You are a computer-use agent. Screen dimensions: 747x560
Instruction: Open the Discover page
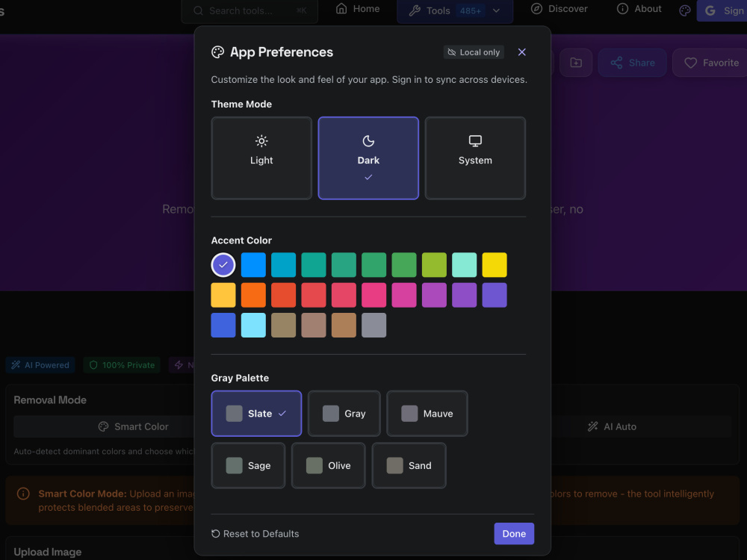[560, 8]
